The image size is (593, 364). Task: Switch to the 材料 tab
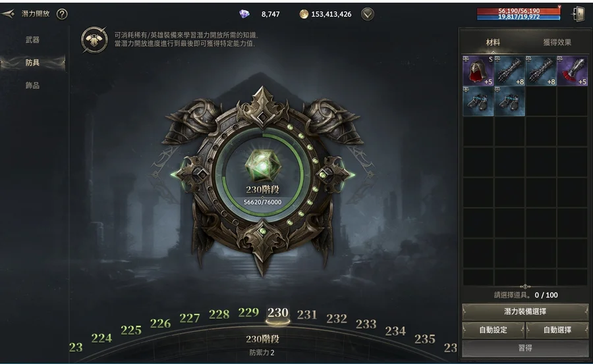(493, 42)
